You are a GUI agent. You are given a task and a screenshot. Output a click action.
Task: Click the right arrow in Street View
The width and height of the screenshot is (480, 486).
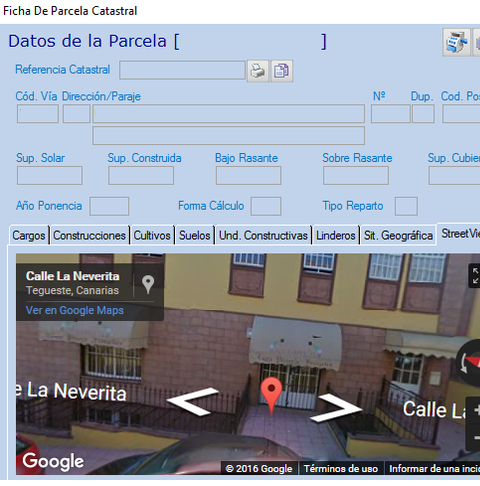click(x=337, y=407)
